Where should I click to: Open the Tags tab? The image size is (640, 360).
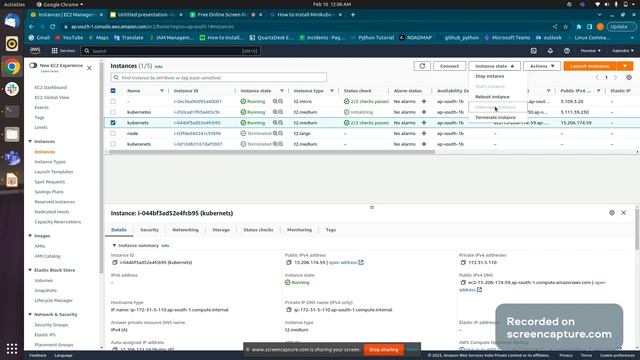331,230
